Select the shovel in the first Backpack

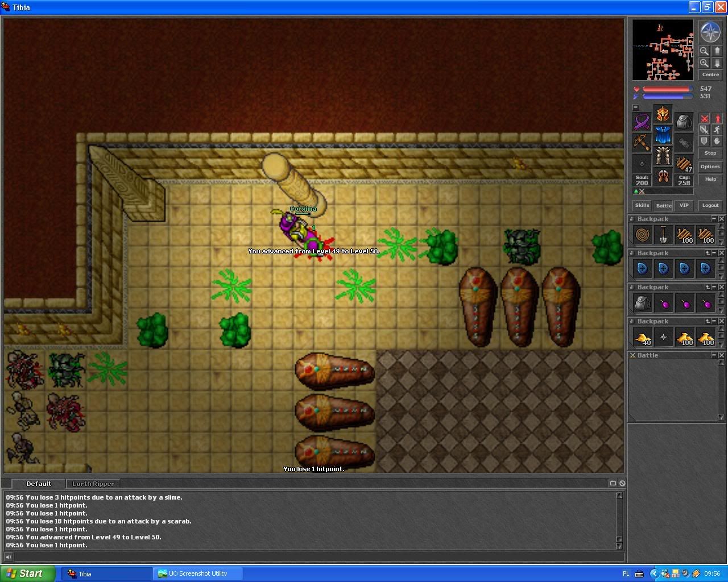coord(663,235)
